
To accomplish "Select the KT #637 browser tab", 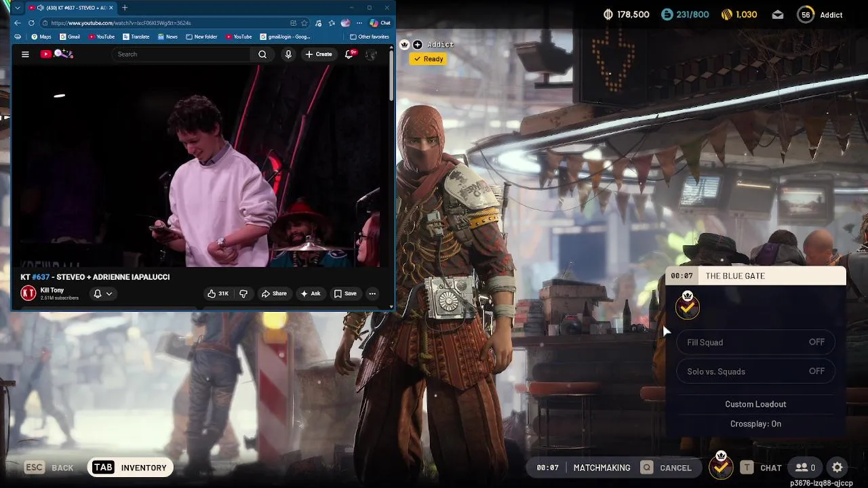I will pos(71,7).
